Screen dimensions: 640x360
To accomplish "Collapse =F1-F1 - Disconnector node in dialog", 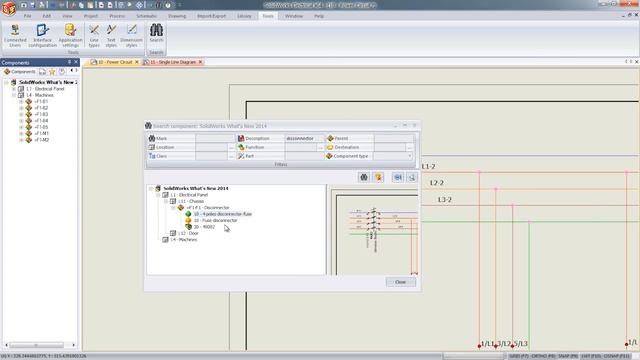I will tap(173, 208).
